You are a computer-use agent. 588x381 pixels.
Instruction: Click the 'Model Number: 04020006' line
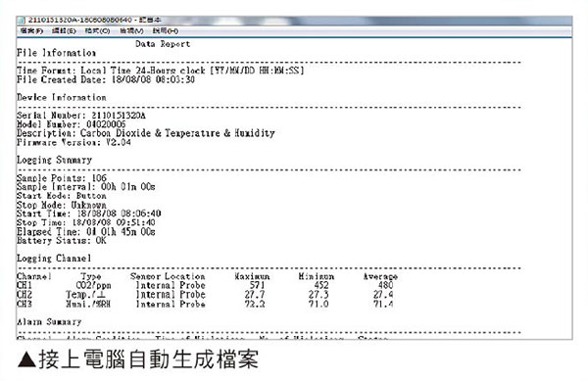72,124
